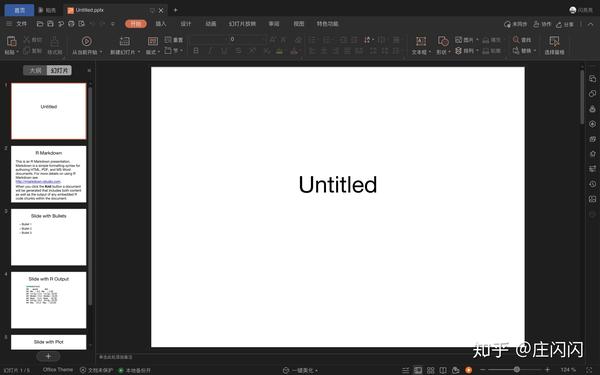Click the Find (查找) magnifier icon
This screenshot has height=375, width=600.
pos(516,39)
